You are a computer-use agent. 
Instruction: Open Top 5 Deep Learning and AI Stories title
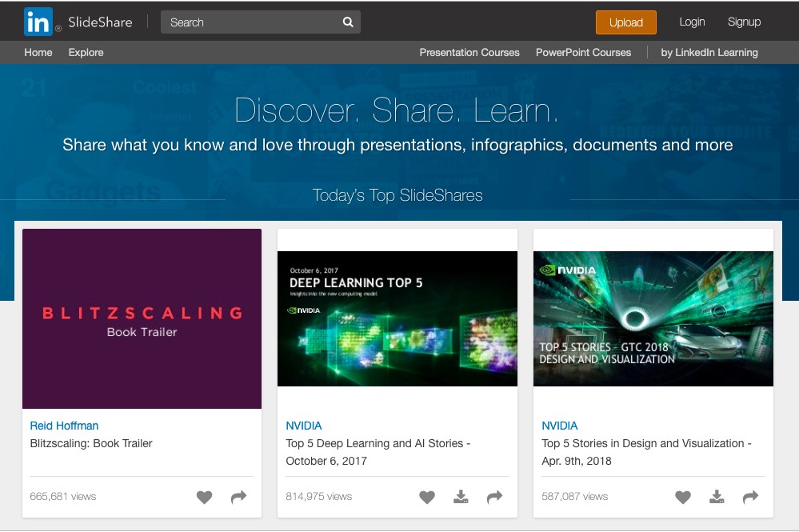coord(378,452)
